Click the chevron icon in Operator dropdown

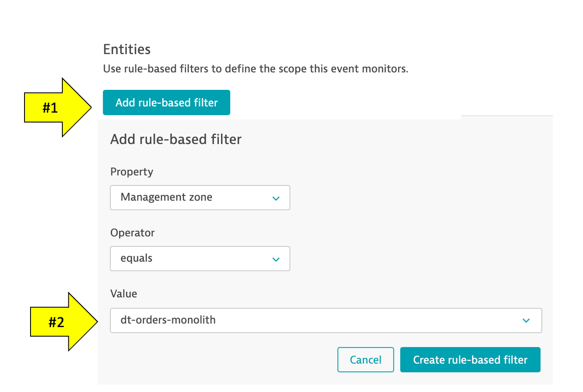click(x=276, y=259)
